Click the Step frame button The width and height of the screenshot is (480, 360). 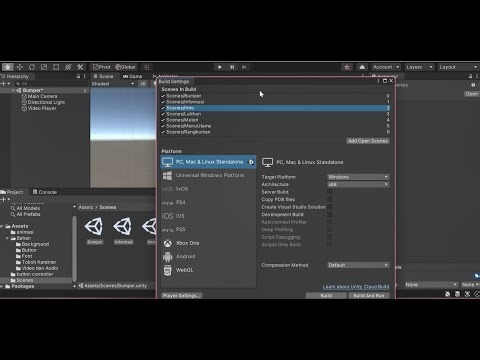244,67
